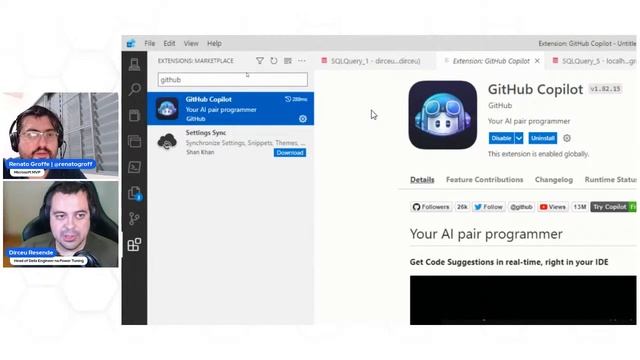Image resolution: width=640 pixels, height=360 pixels.
Task: Click the Disable extension button
Action: (x=501, y=138)
